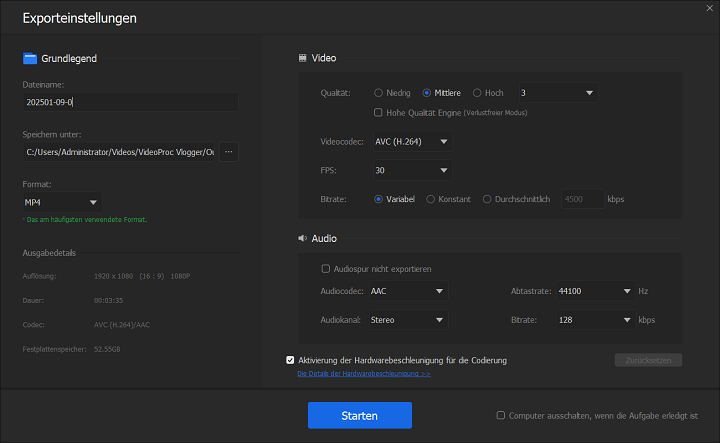Open the Format MP4 dropdown
Image resolution: width=720 pixels, height=443 pixels.
click(62, 203)
